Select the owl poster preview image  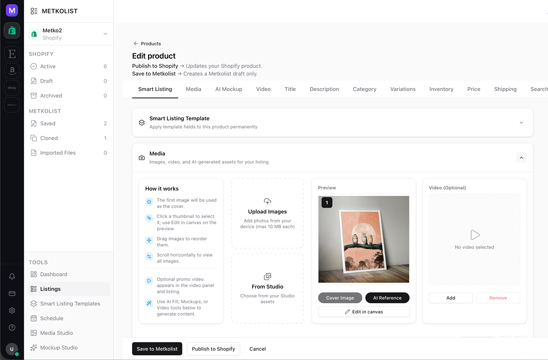point(363,239)
